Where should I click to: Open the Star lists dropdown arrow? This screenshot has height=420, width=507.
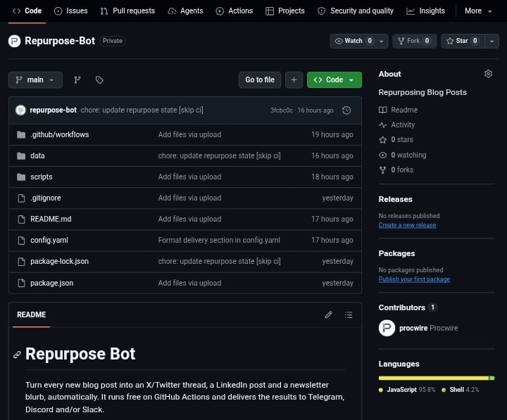coord(492,41)
